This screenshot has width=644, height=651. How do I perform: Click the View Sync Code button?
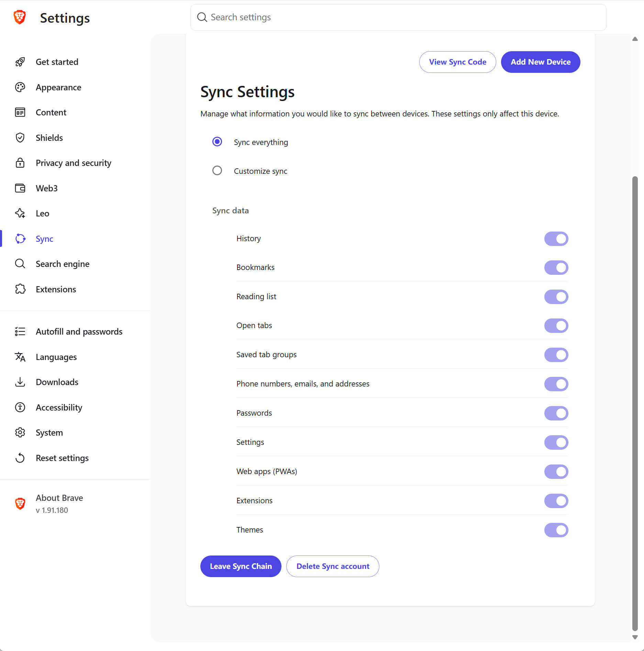[x=457, y=62]
